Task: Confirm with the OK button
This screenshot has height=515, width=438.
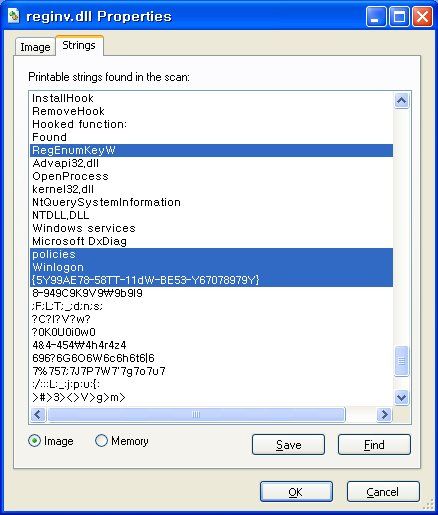Action: (296, 492)
